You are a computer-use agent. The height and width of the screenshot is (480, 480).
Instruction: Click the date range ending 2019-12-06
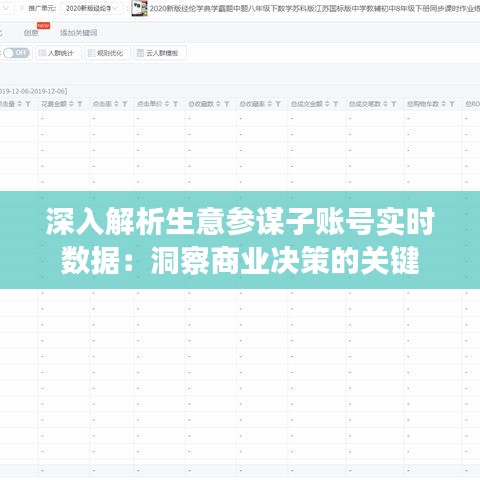tap(33, 91)
